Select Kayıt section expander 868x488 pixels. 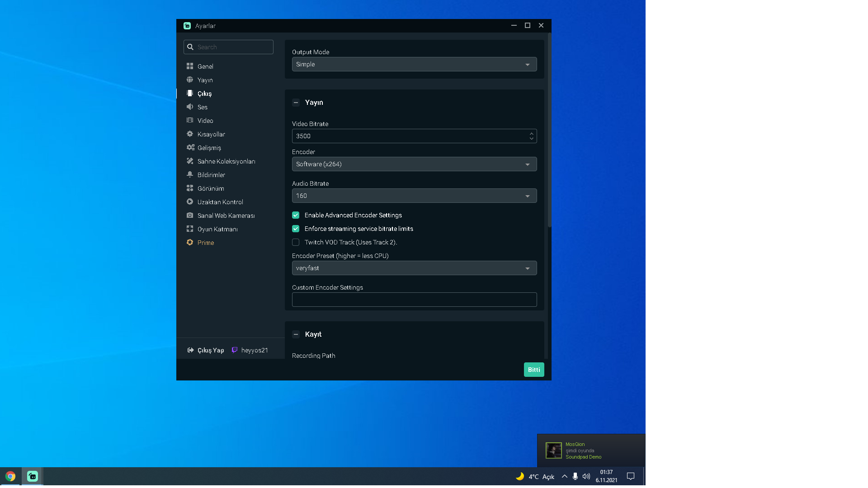[296, 334]
